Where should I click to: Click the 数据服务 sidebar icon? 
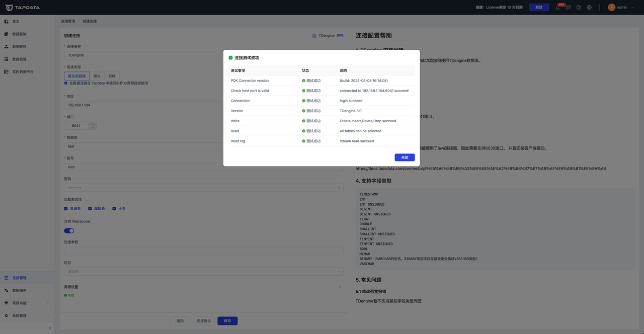coord(7,290)
